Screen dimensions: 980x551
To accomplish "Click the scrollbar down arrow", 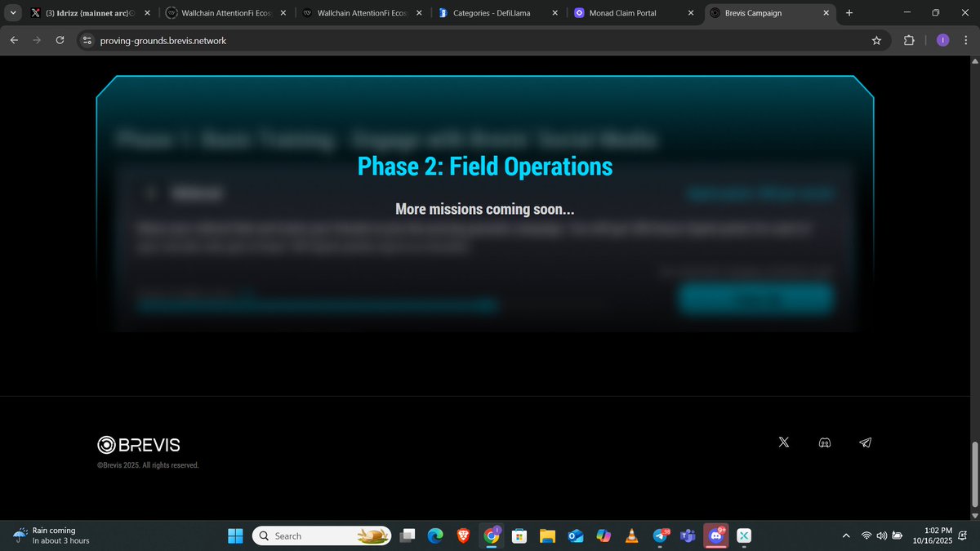I will click(973, 515).
